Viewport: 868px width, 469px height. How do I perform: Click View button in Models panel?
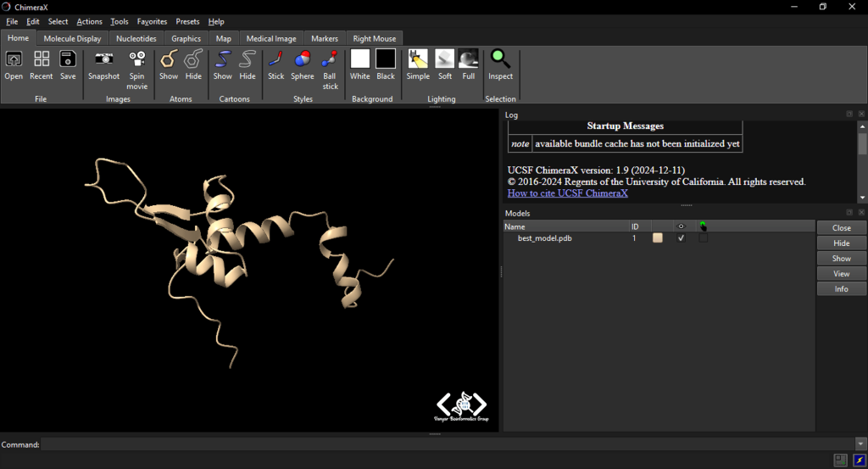(x=842, y=274)
